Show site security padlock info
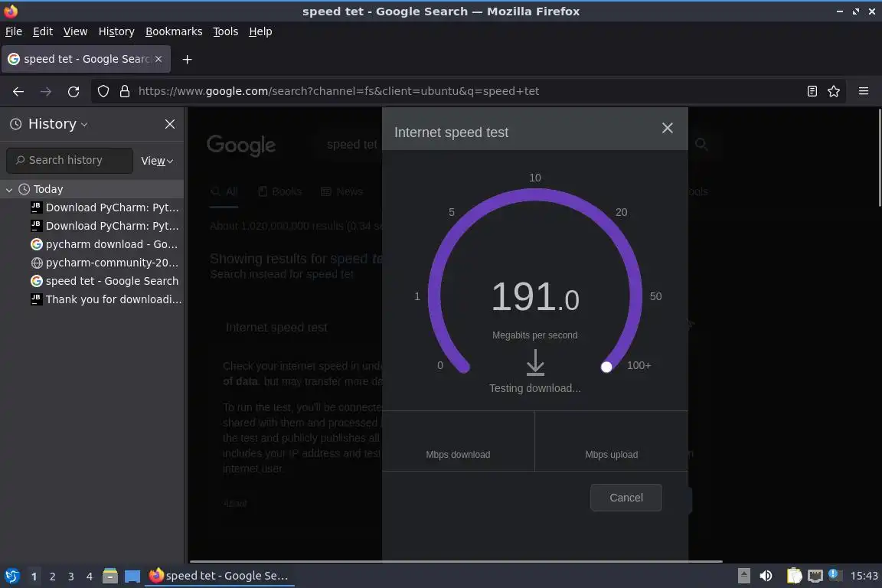 click(125, 91)
